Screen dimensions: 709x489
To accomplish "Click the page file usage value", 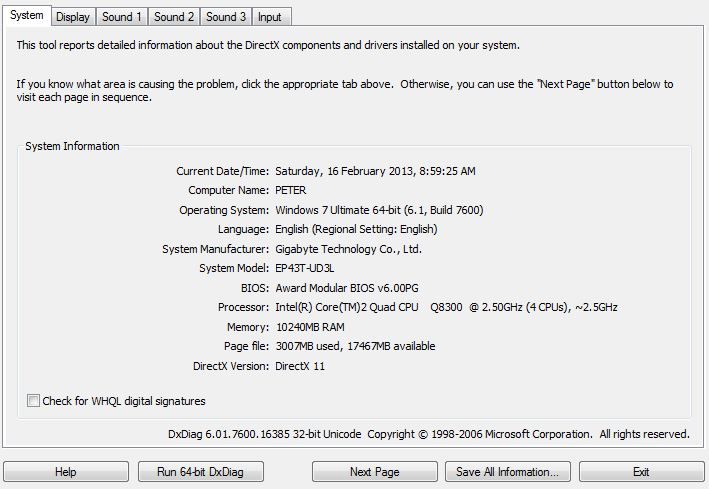I will (x=355, y=346).
